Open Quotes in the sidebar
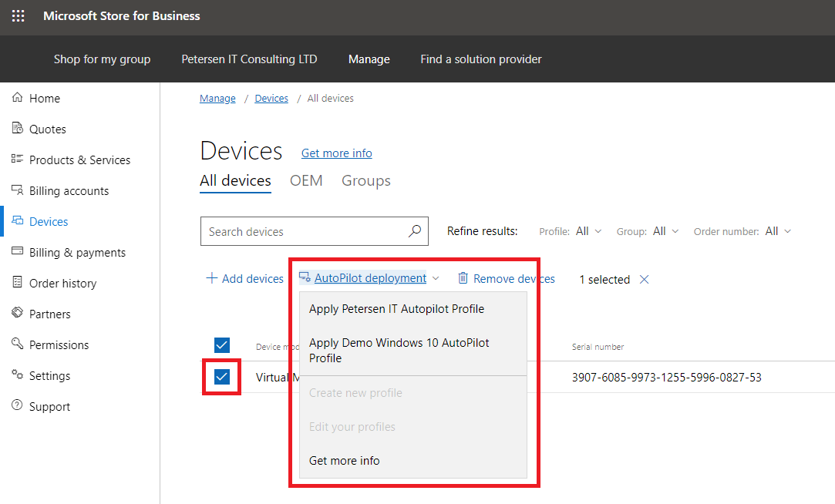This screenshot has width=835, height=504. (47, 129)
